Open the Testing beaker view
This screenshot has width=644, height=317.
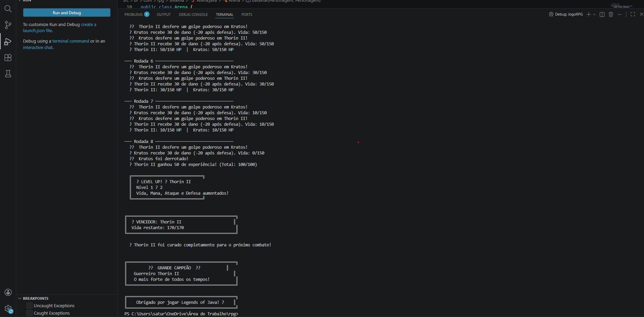pyautogui.click(x=8, y=74)
